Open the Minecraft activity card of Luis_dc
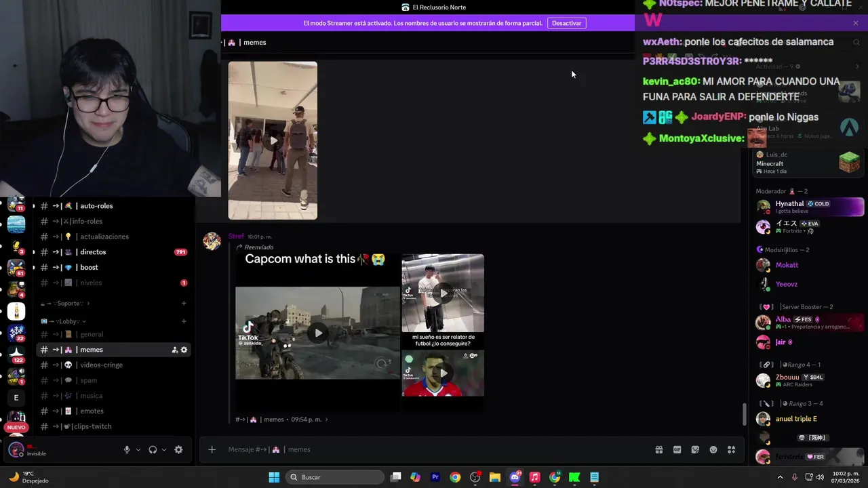The image size is (868, 488). point(807,163)
